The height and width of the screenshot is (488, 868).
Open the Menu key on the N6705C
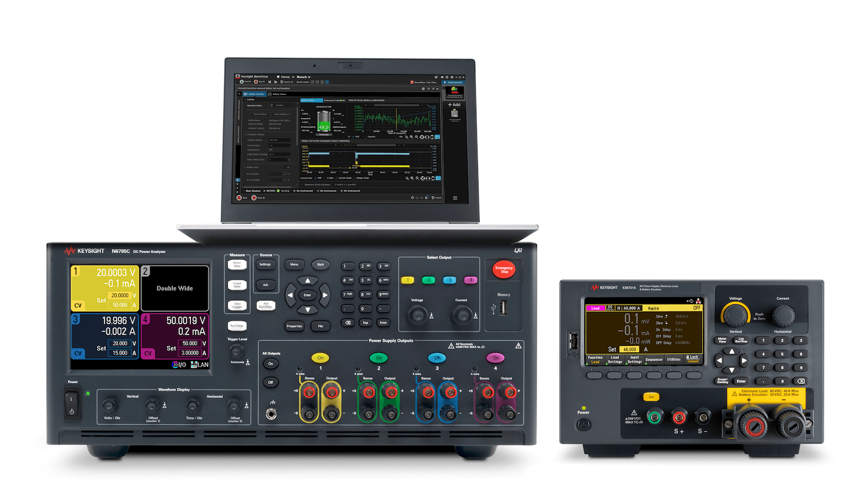click(x=294, y=265)
